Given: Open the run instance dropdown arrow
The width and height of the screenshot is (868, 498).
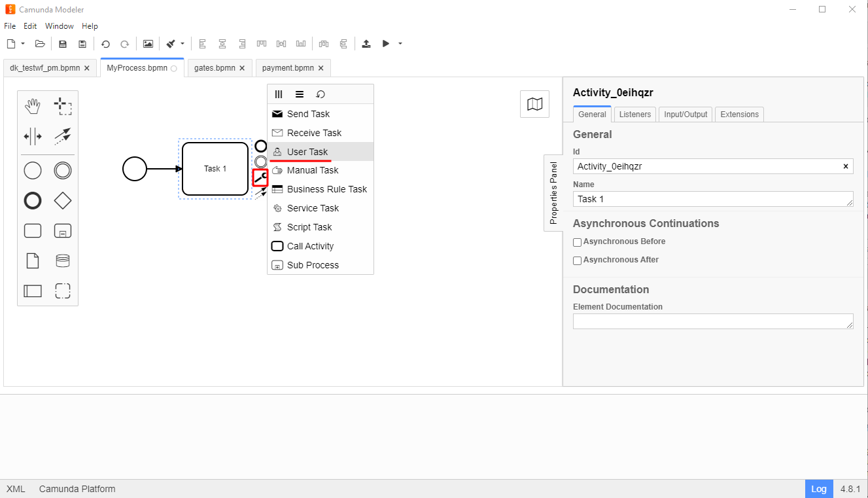Looking at the screenshot, I should point(400,44).
